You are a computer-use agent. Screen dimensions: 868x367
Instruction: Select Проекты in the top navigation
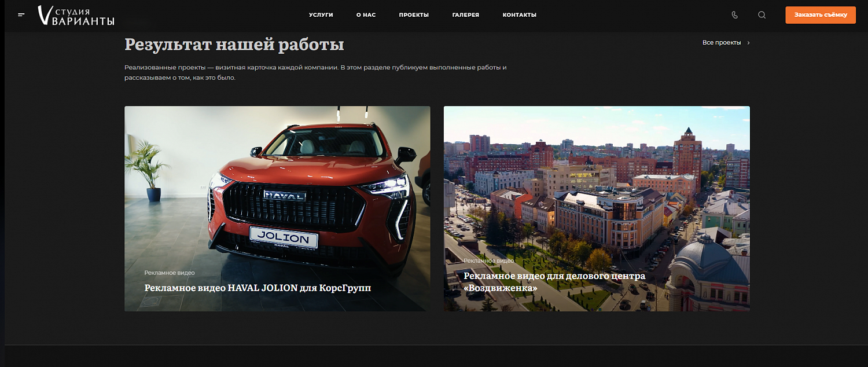[x=414, y=15]
